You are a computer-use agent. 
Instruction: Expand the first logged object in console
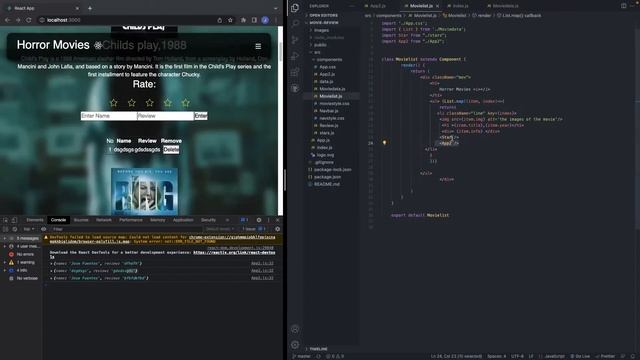(51, 264)
